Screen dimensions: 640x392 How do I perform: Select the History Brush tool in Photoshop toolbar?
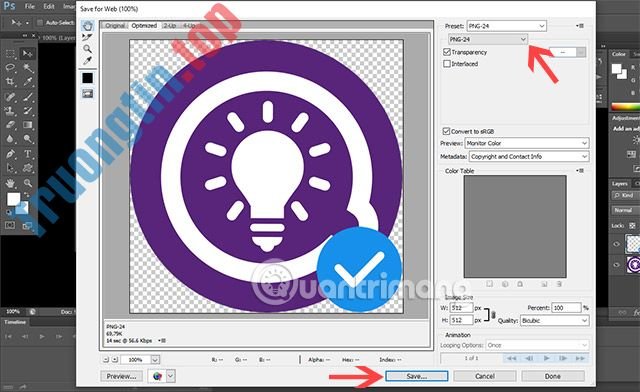point(27,111)
